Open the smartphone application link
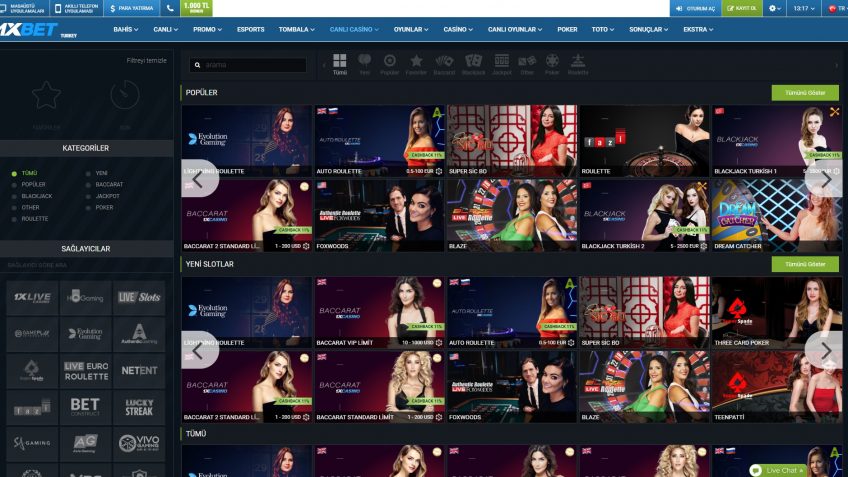This screenshot has height=477, width=848. tap(77, 8)
